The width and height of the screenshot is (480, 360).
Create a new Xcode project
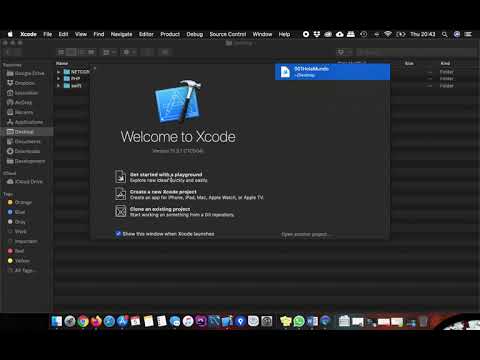(x=189, y=194)
